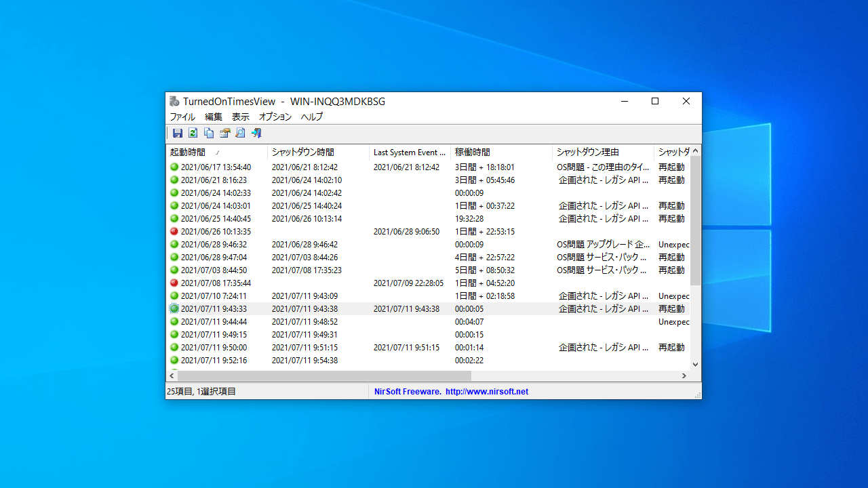
Task: Click shutdown reason OS問題 アップグレード cell
Action: point(604,244)
